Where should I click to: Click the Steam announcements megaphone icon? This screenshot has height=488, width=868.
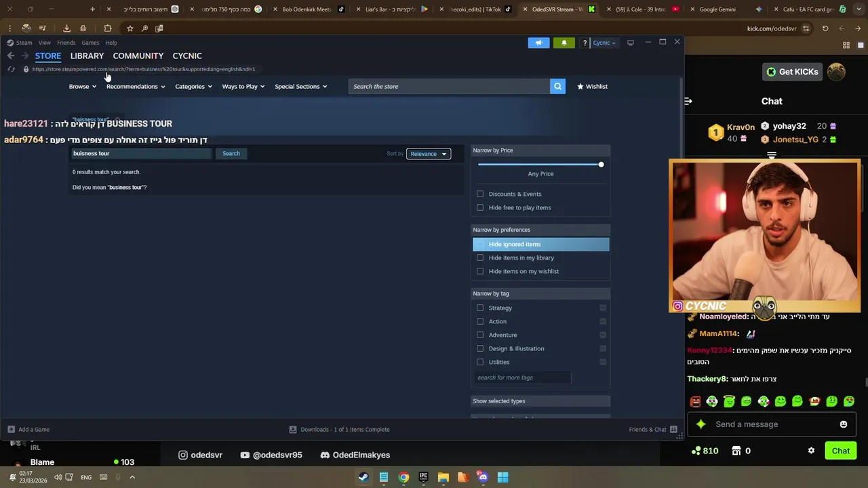(539, 43)
